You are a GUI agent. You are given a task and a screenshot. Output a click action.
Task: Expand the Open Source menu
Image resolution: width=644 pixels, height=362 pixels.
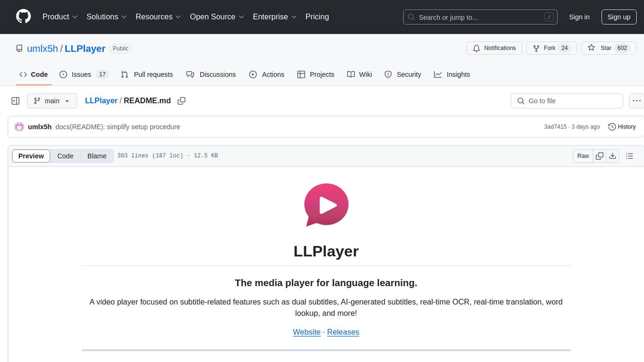pos(217,17)
